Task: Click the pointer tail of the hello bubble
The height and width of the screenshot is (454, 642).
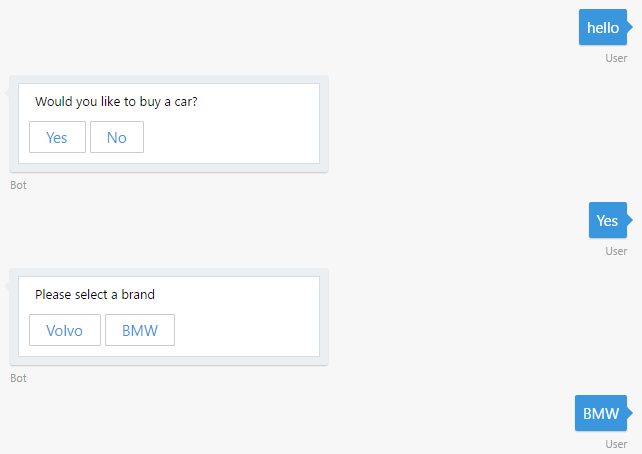Action: (x=630, y=27)
